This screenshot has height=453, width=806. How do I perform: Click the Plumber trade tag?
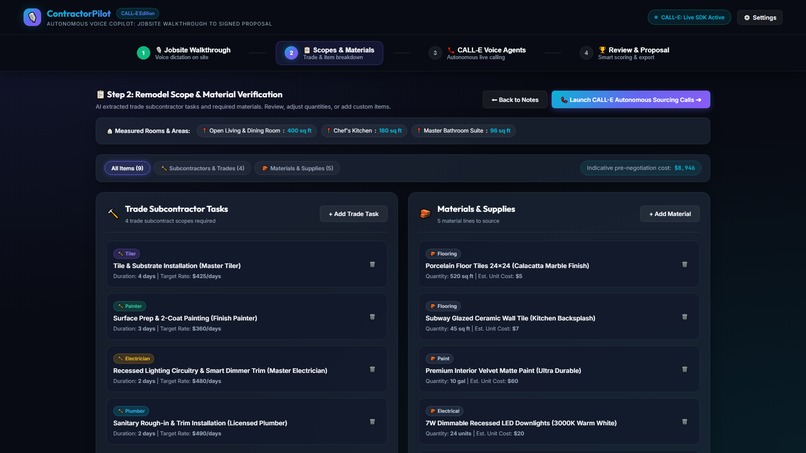point(131,411)
